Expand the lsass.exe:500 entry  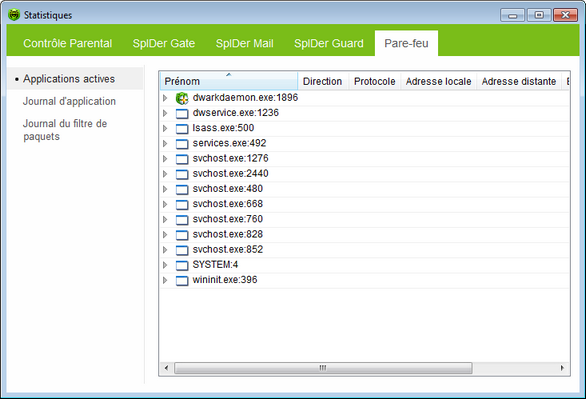pyautogui.click(x=165, y=128)
